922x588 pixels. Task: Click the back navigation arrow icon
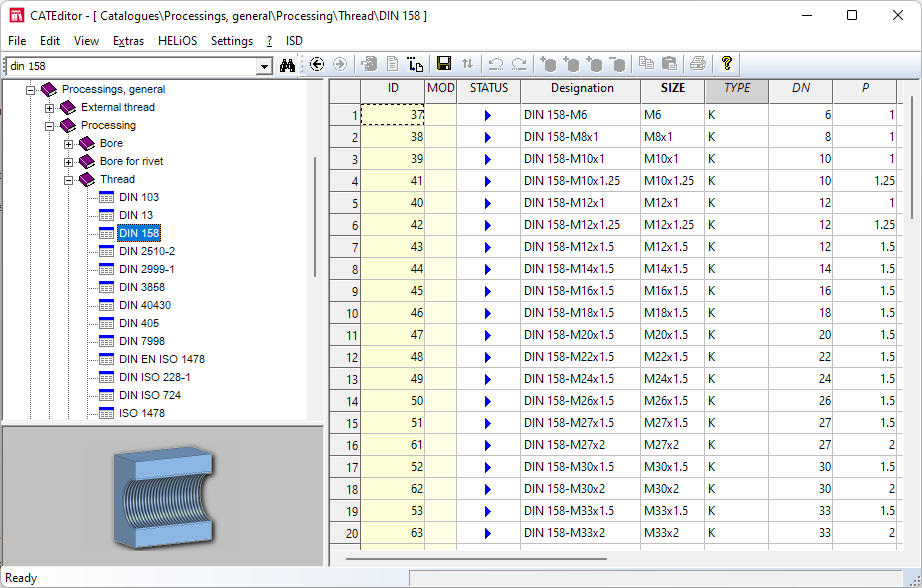(x=317, y=64)
